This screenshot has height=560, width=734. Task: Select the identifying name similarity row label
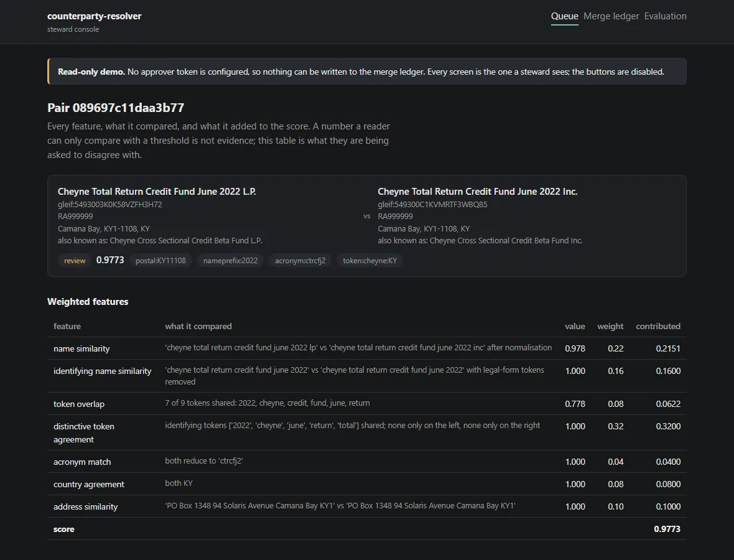coord(103,371)
